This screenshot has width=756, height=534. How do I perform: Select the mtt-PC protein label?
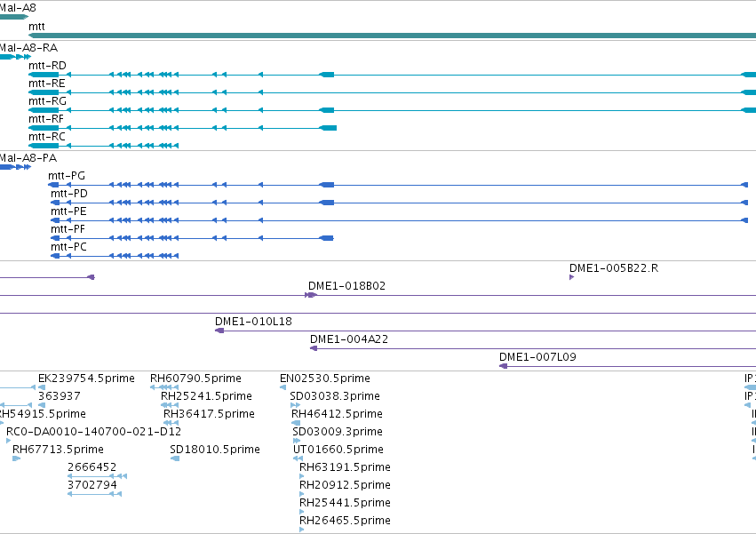pos(68,248)
